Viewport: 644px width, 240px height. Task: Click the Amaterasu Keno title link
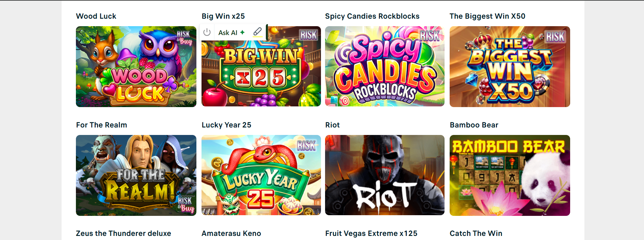(231, 234)
